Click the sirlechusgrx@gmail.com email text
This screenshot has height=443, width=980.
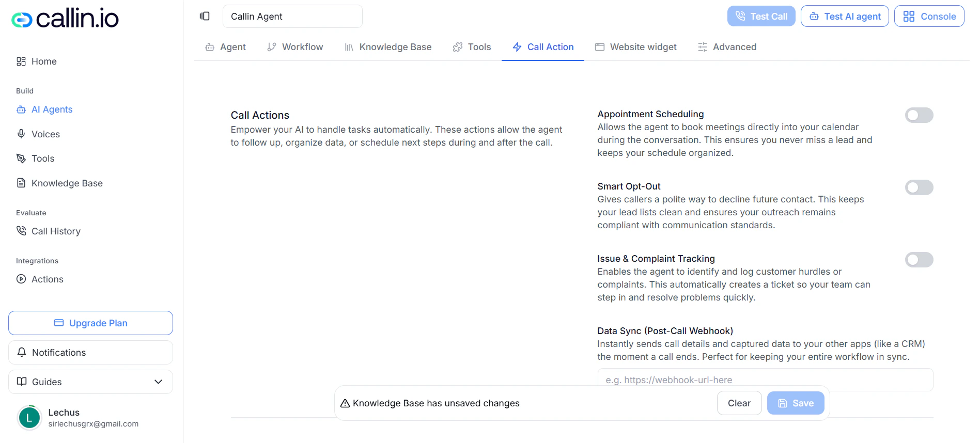[x=94, y=424]
